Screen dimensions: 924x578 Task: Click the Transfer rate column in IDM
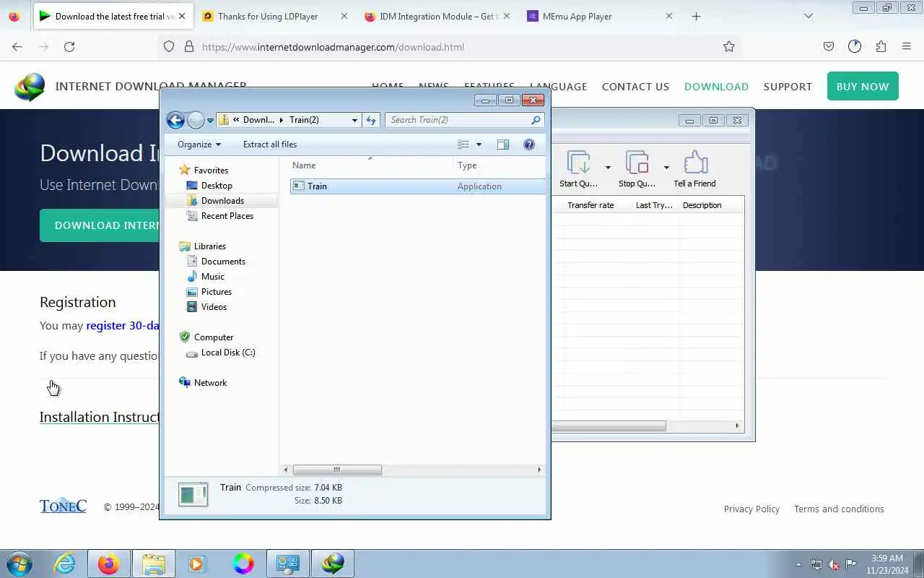590,205
